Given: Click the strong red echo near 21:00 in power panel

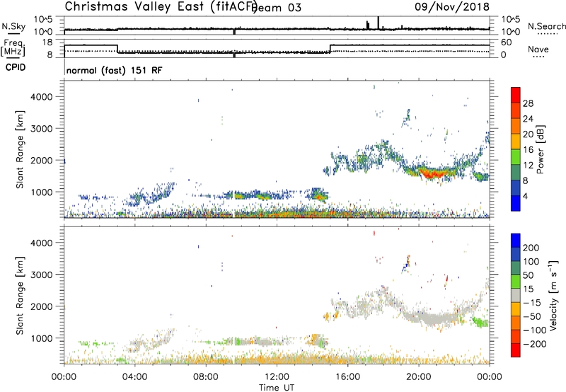Looking at the screenshot, I should coord(432,173).
